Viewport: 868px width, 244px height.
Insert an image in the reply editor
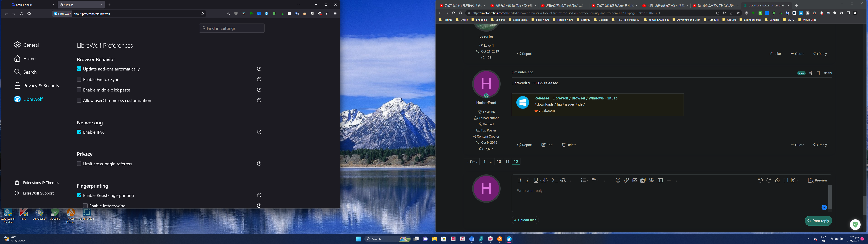tap(635, 180)
